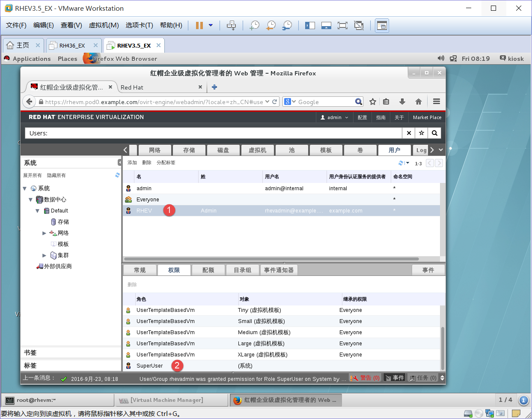
Task: Expand the 网络 tree node
Action: click(44, 233)
